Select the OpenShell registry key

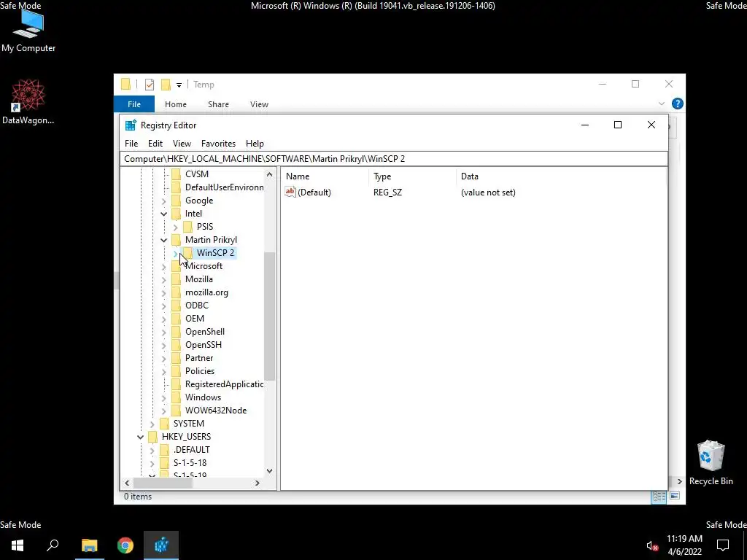click(x=205, y=332)
